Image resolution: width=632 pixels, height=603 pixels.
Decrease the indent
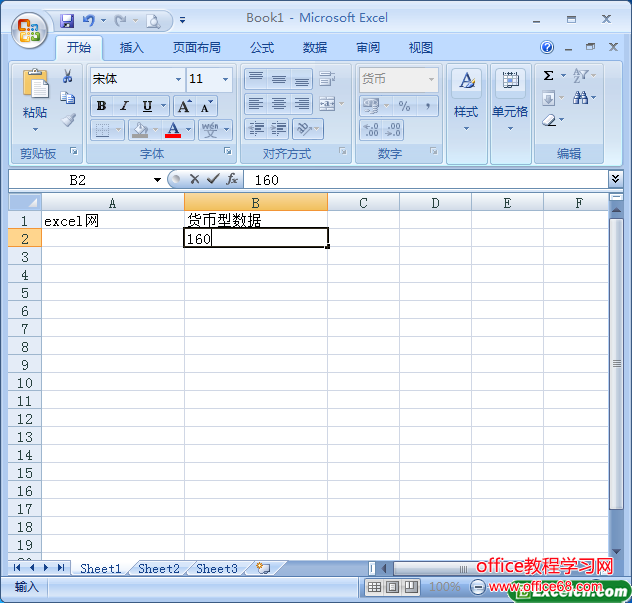click(x=256, y=129)
